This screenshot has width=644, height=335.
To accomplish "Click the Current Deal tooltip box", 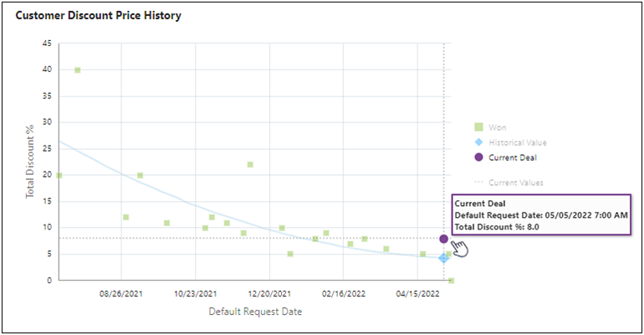I will tap(539, 215).
